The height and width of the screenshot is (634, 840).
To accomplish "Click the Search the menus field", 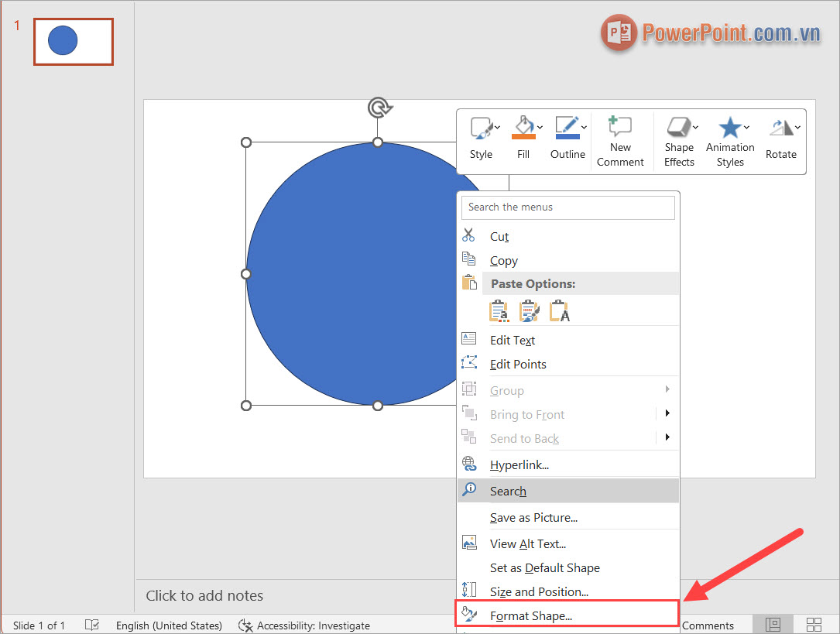I will 567,207.
